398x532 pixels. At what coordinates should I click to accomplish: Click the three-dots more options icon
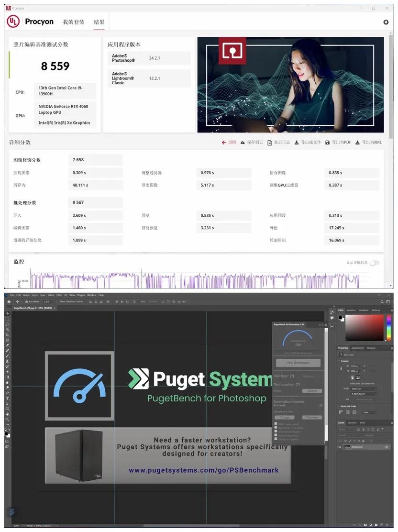point(143,301)
